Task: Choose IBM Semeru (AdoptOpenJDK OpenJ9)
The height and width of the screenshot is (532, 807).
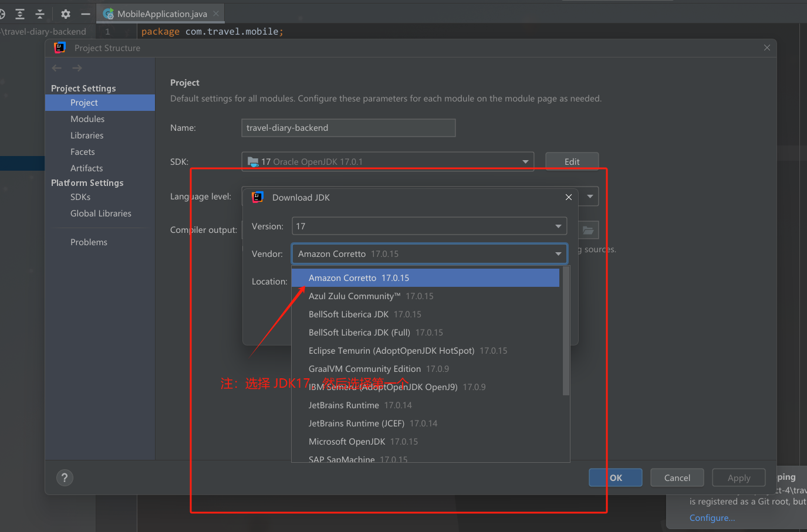Action: 426,387
